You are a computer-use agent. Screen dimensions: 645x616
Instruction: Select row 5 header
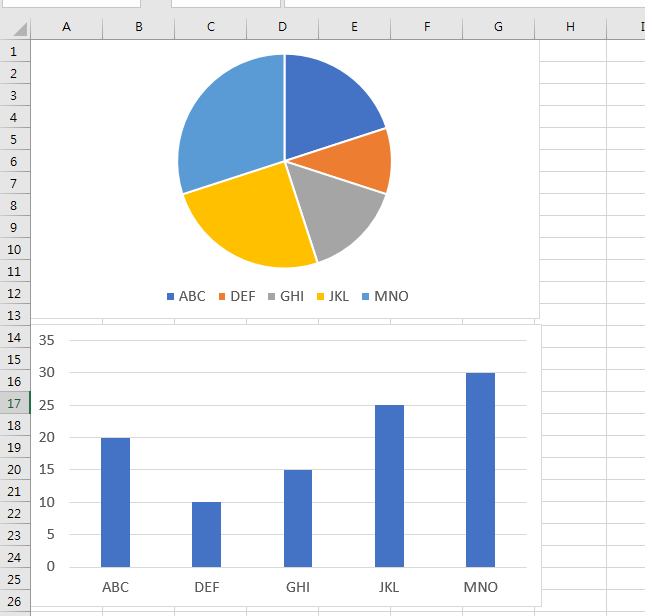(x=15, y=139)
